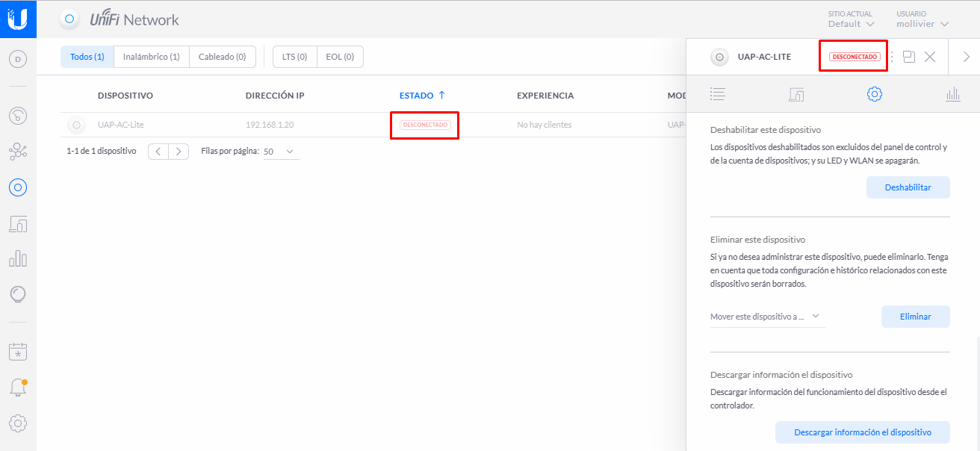Filter devices by Inalámbrico (1)
The image size is (980, 451).
pyautogui.click(x=151, y=57)
